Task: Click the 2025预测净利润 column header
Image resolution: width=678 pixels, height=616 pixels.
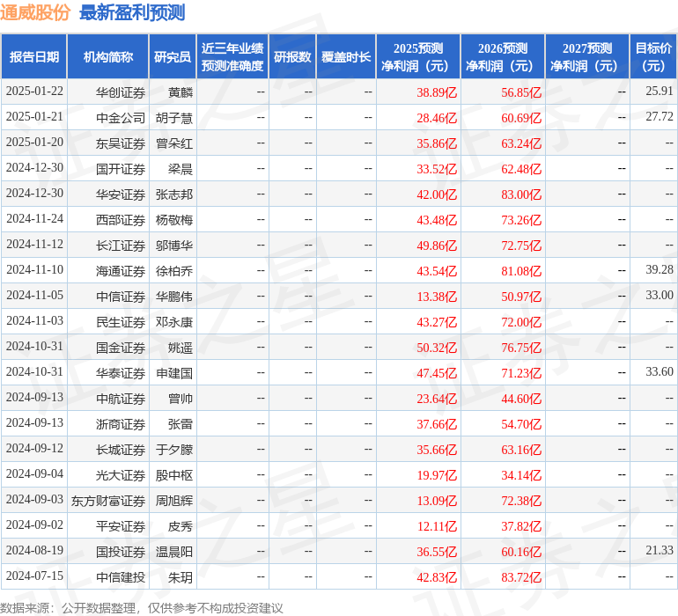Action: pos(418,56)
